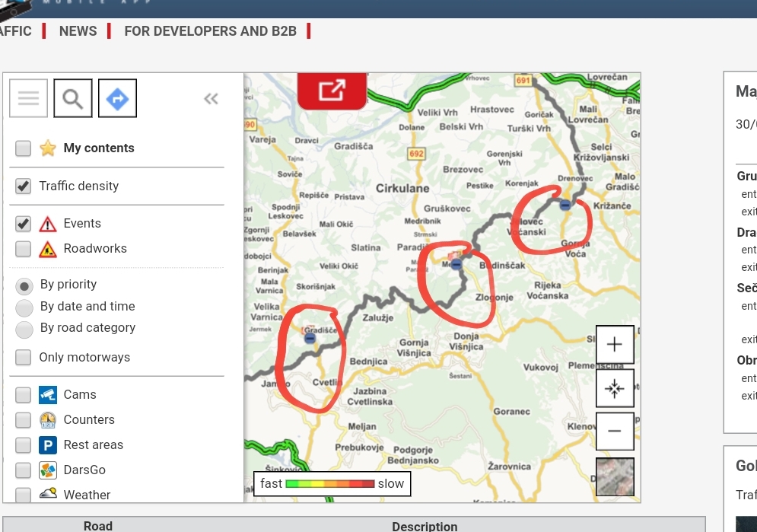Zoom in on the map

pyautogui.click(x=615, y=344)
